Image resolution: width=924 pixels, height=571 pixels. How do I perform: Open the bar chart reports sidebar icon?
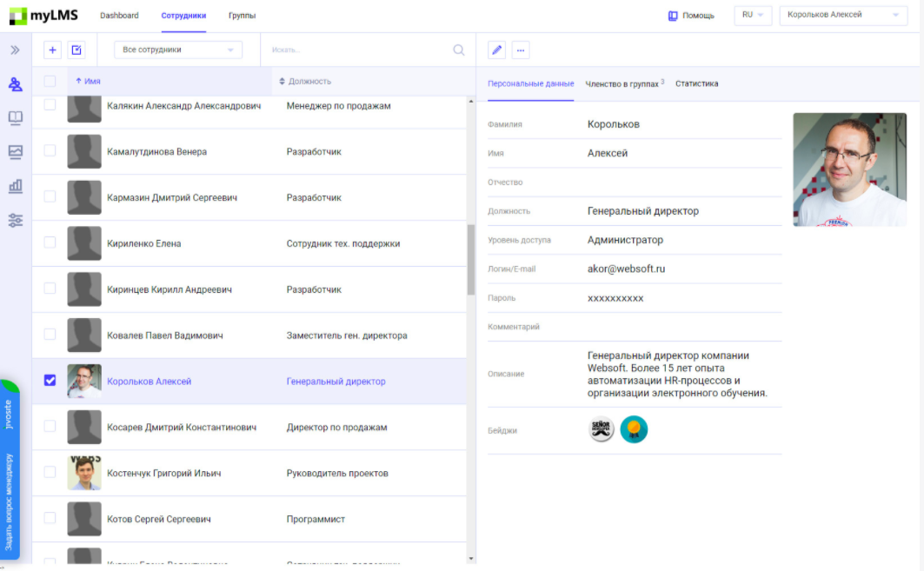point(15,186)
